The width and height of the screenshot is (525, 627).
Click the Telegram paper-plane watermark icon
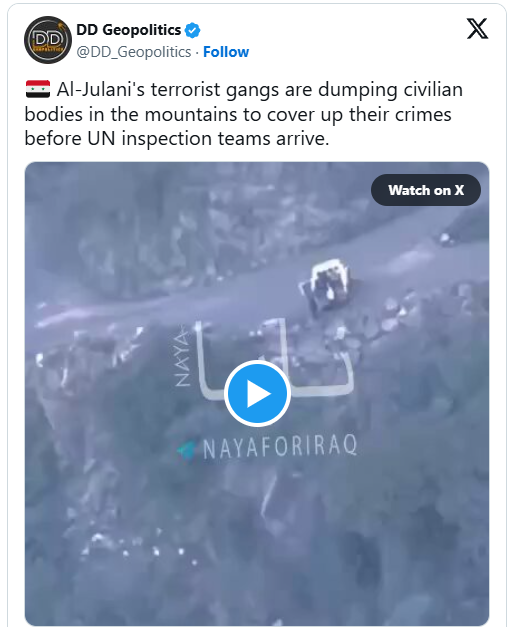[187, 449]
